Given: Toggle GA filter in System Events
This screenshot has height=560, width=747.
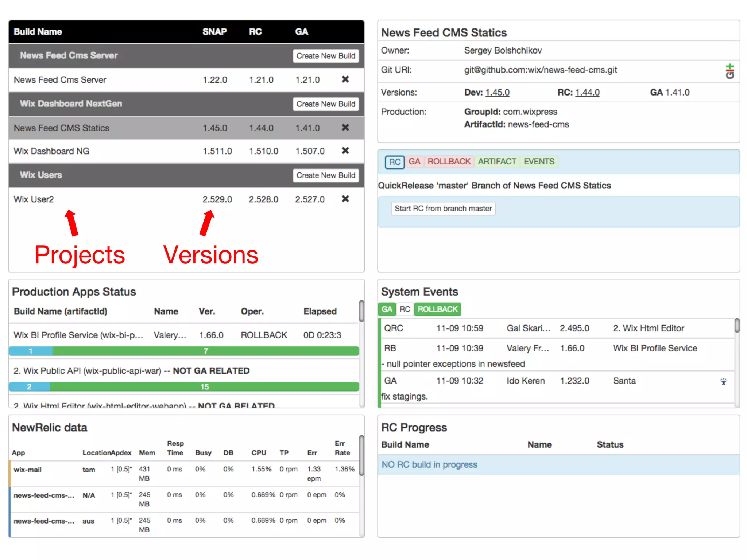Looking at the screenshot, I should click(x=387, y=310).
